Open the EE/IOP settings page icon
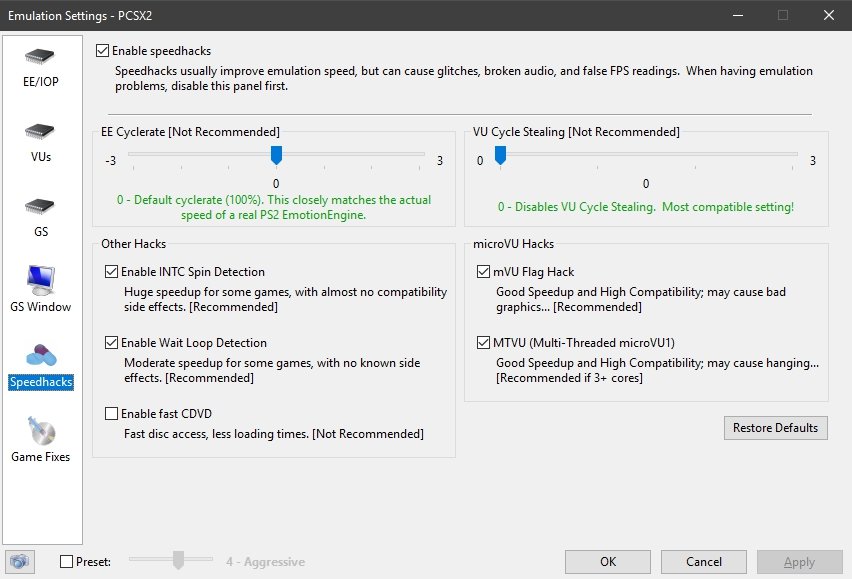Screen dimensions: 852x579 tap(40, 56)
